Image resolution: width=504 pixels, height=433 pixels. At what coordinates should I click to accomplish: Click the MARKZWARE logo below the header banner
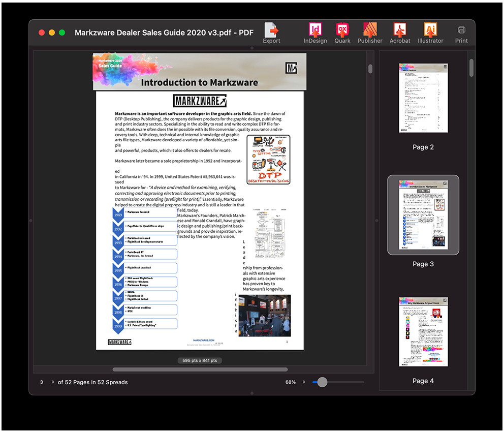click(x=200, y=101)
